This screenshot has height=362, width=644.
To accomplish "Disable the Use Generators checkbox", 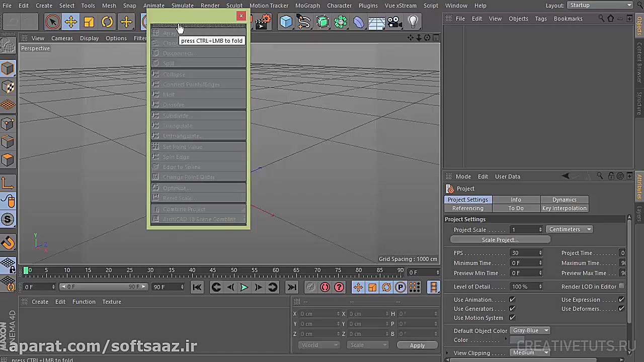I will 512,309.
